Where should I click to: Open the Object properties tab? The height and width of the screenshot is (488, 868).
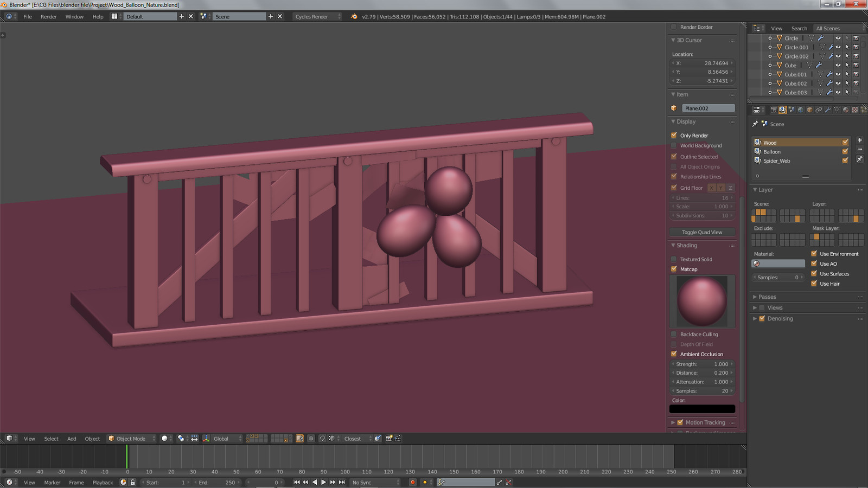point(810,110)
